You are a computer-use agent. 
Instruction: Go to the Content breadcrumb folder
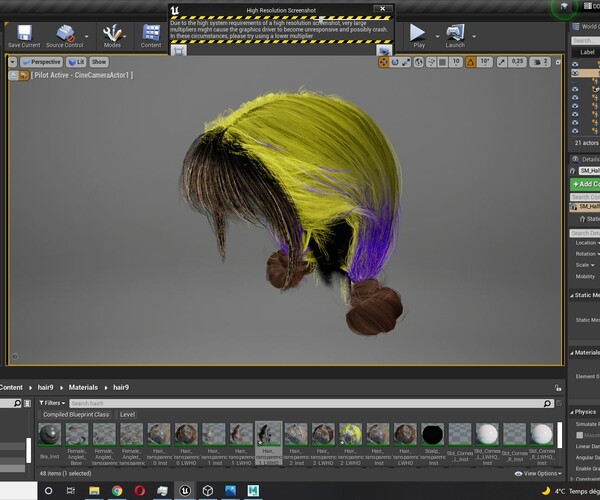coord(11,388)
